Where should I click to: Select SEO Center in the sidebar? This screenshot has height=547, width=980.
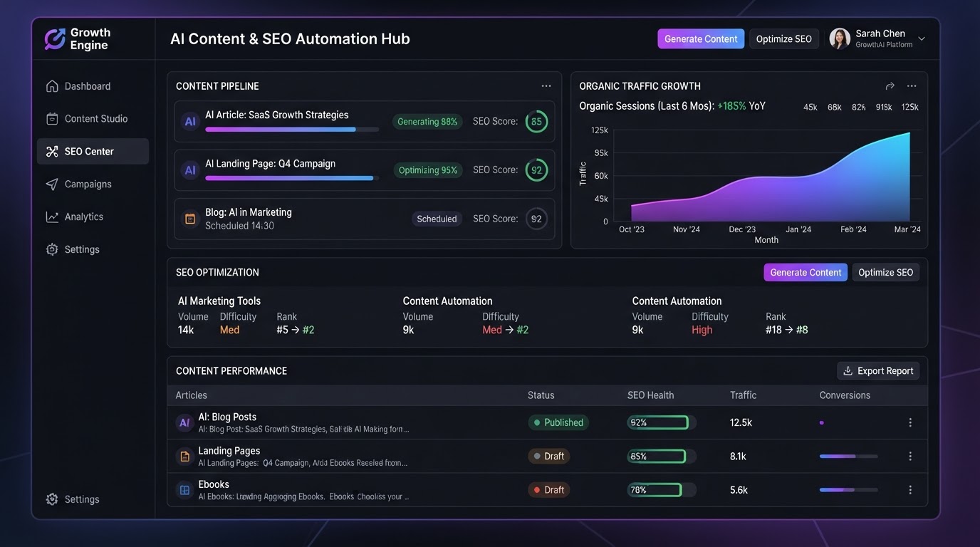click(93, 151)
